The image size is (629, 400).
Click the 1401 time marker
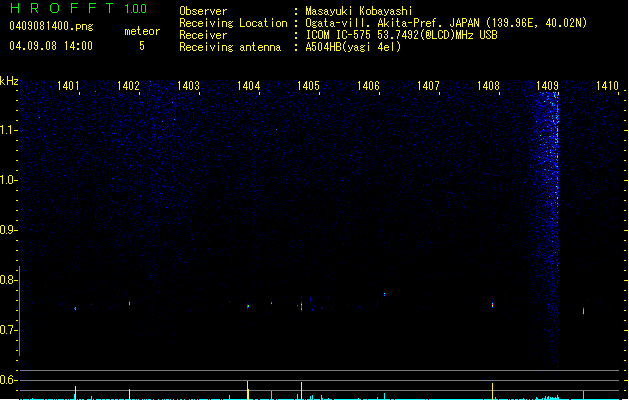68,85
